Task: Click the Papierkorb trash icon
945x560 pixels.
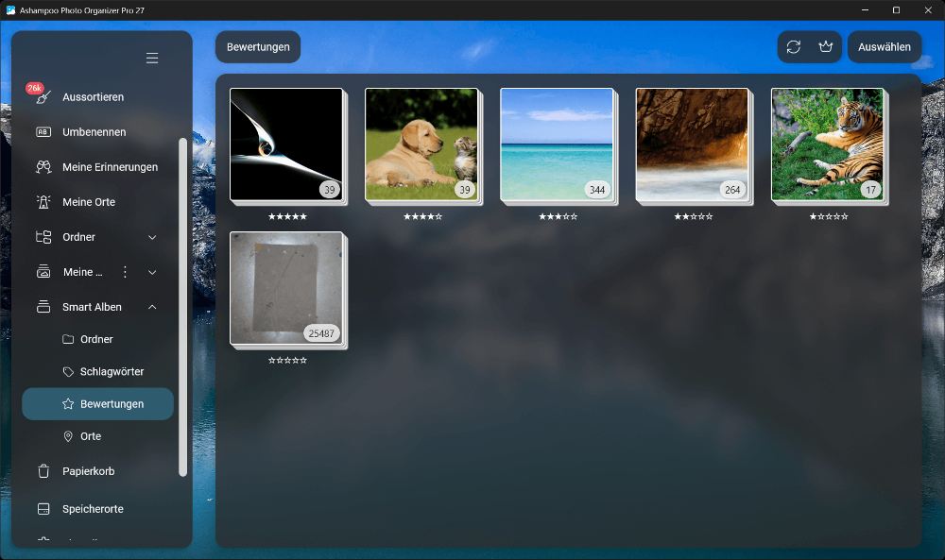Action: coord(43,471)
